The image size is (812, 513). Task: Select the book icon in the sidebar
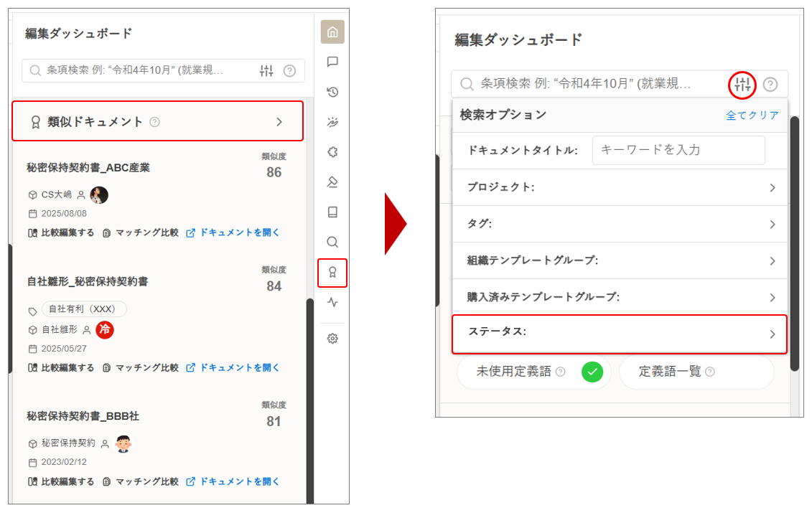332,212
